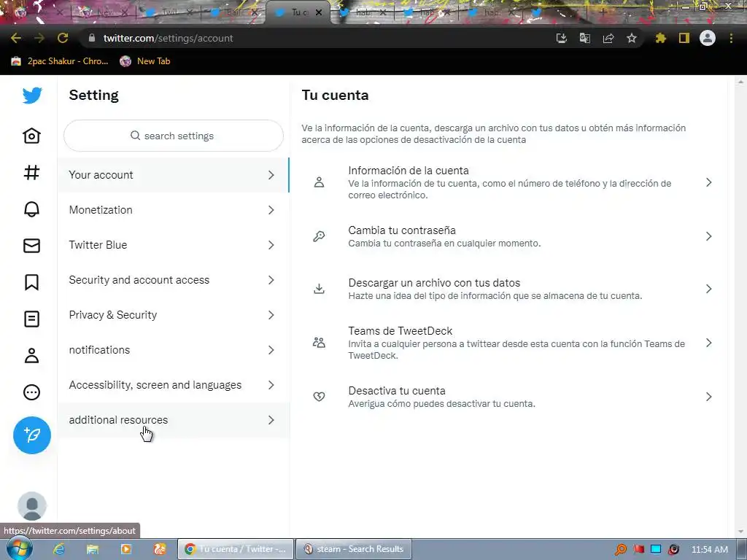Open Profile person icon in sidebar

[x=32, y=356]
